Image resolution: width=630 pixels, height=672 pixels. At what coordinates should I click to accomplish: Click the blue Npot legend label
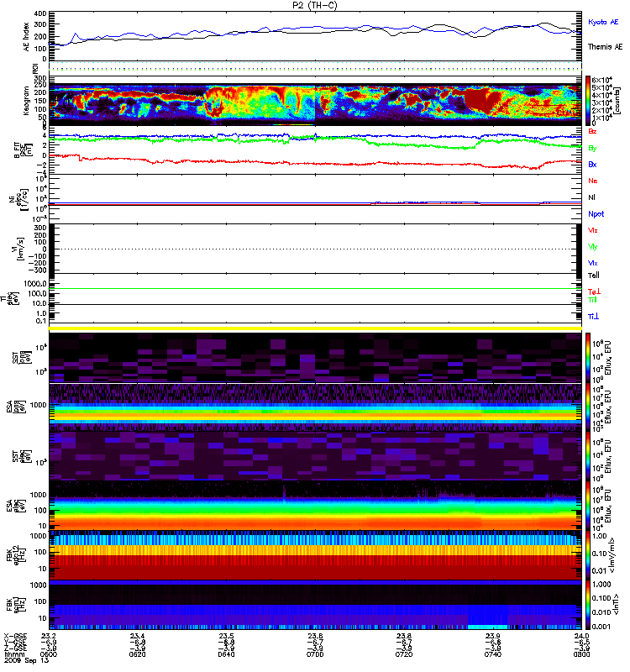596,214
